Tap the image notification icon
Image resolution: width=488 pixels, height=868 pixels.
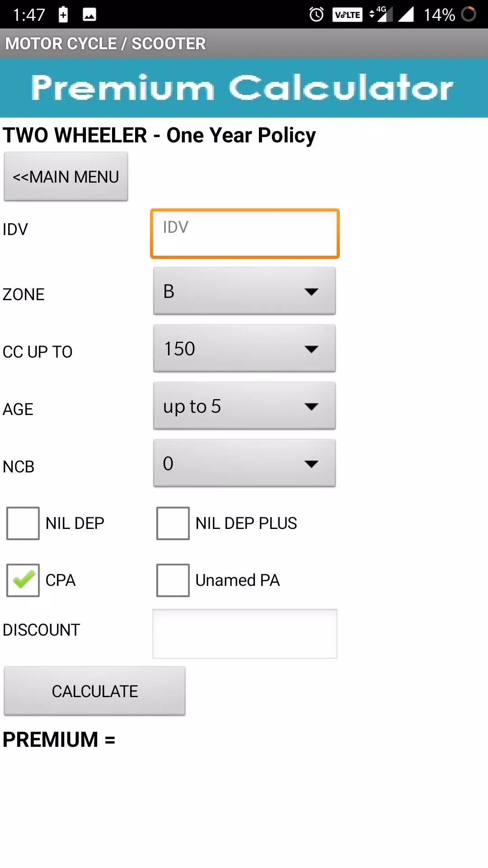pos(89,15)
